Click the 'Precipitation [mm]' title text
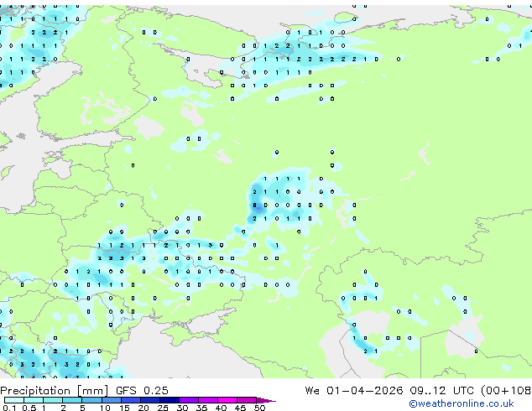The width and height of the screenshot is (532, 411). 55,391
